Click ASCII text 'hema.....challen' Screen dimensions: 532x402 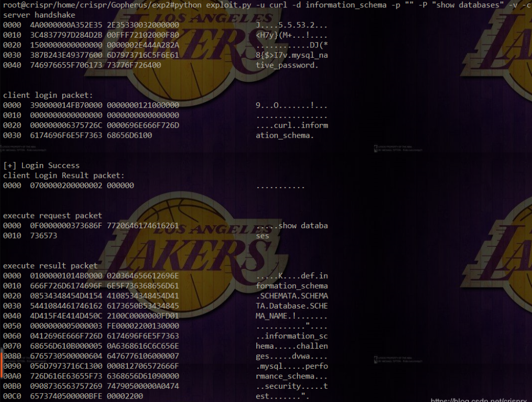[x=292, y=346]
